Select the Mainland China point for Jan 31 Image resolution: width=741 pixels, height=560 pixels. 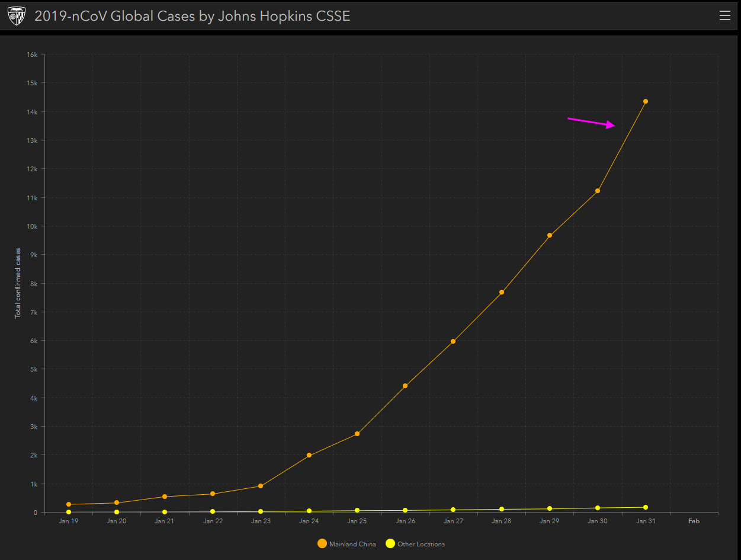point(646,101)
